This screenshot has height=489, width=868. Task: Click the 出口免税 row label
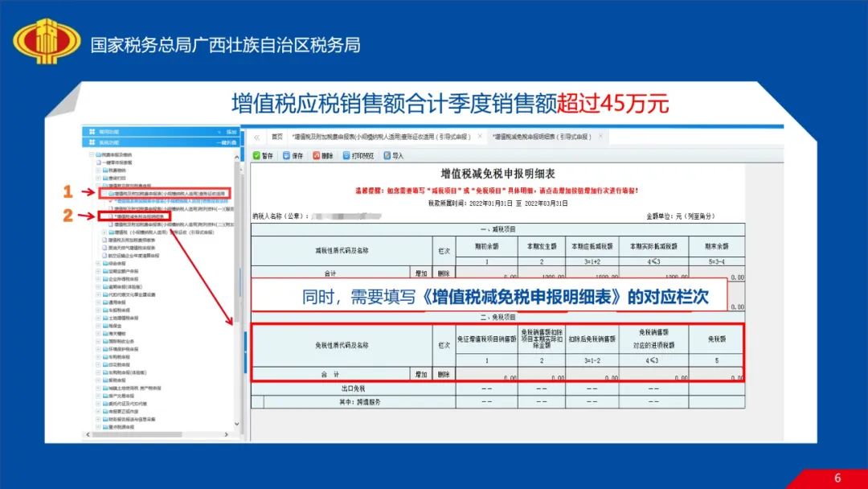tap(353, 388)
